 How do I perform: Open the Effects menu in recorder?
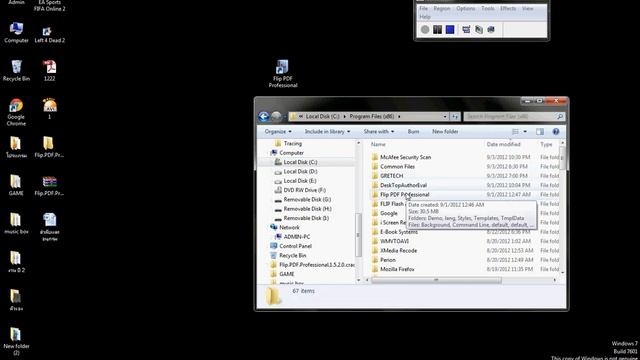[x=508, y=8]
